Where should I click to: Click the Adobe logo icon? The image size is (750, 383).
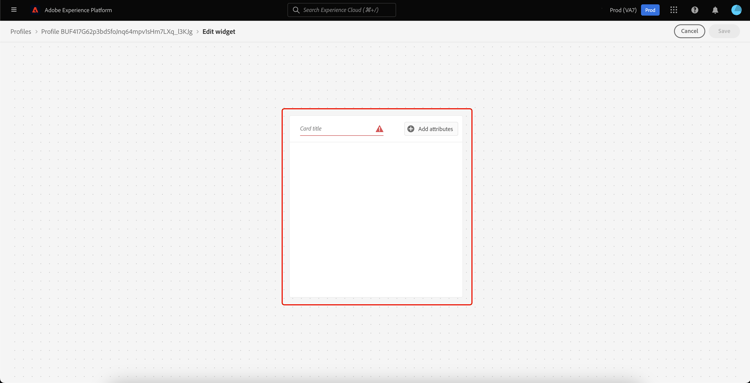coord(35,10)
